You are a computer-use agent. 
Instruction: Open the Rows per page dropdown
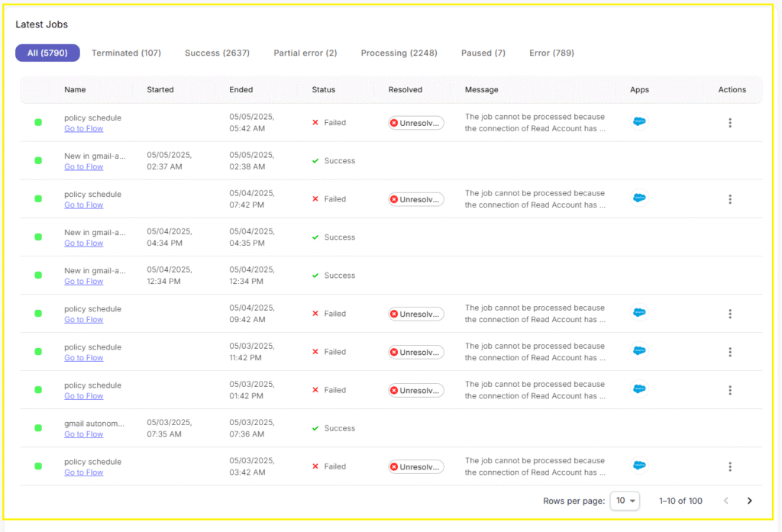[x=625, y=501]
